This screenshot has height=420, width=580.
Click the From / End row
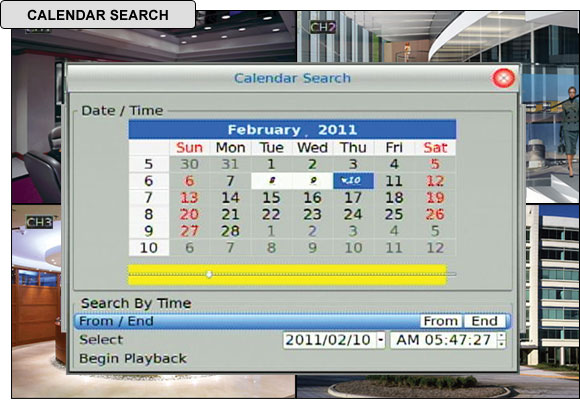click(292, 321)
